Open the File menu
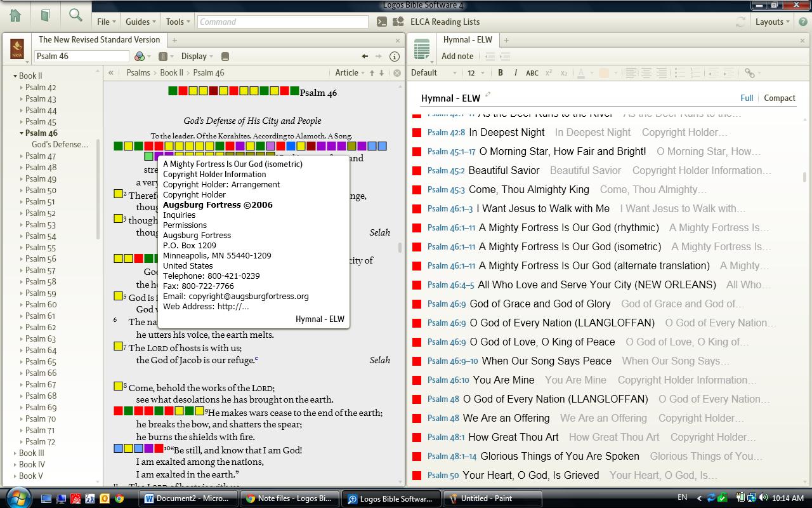812x508 pixels. (106, 22)
